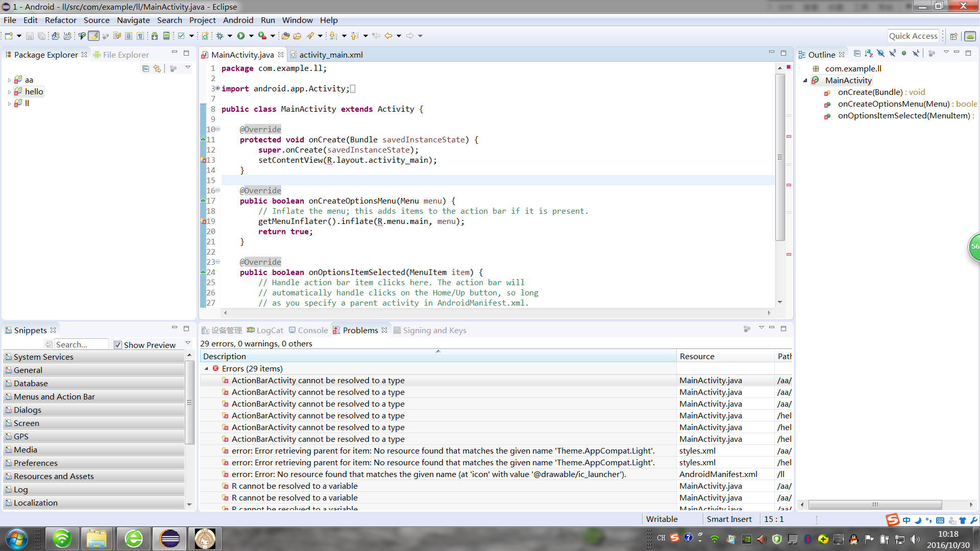Click the Save All toolbar icon
Screen dimensions: 980x551
(41, 36)
